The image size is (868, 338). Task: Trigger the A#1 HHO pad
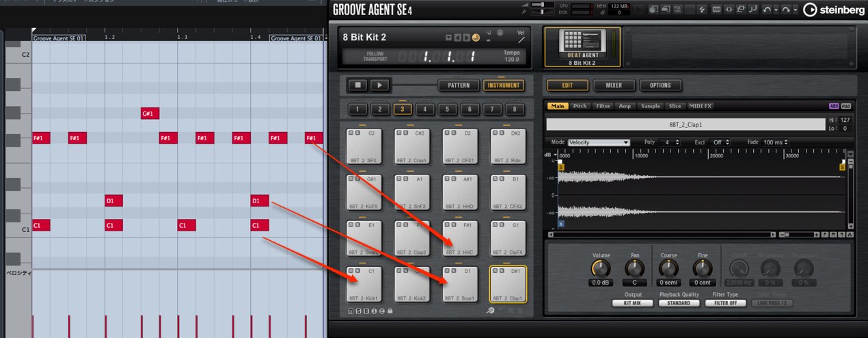click(x=459, y=192)
